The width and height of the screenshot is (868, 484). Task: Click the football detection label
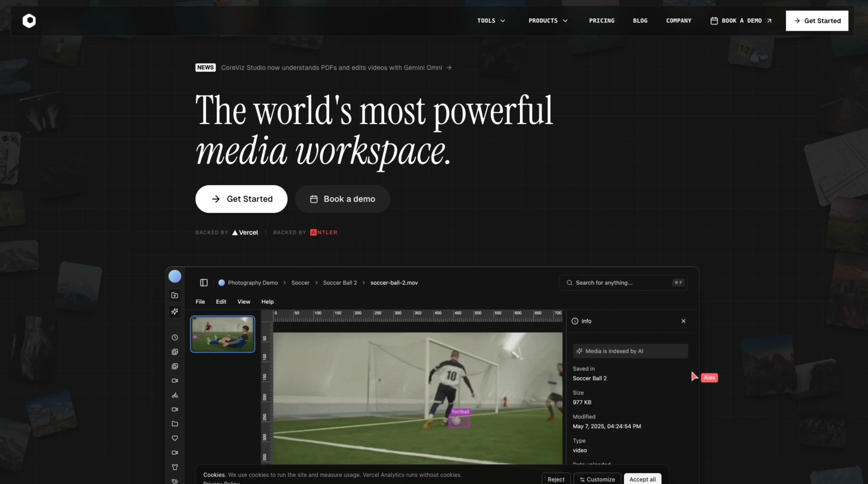pyautogui.click(x=460, y=412)
